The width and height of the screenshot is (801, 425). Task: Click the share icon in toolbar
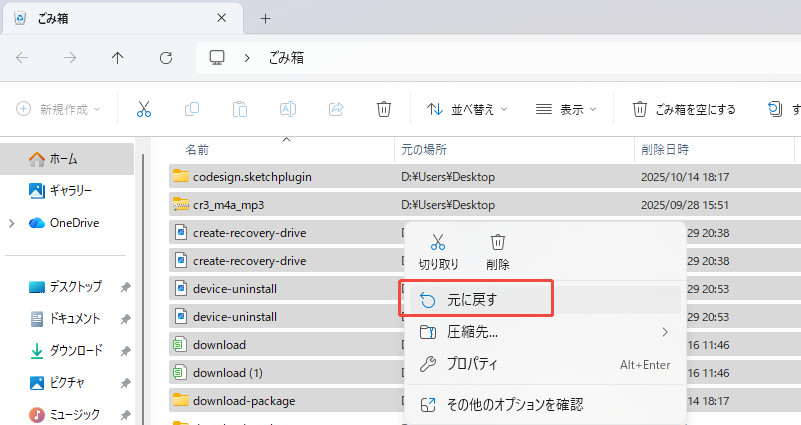[336, 110]
